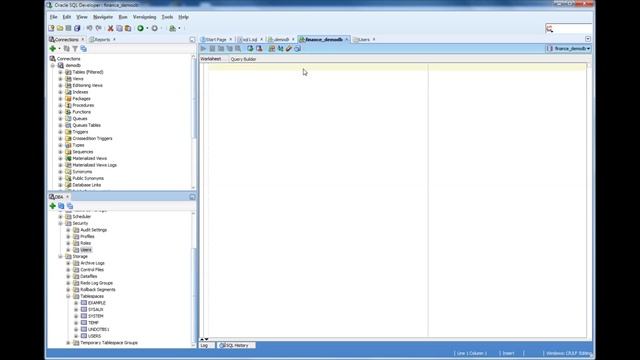The height and width of the screenshot is (360, 640).
Task: Open the connection selector dropdown finance_demodb
Action: [x=569, y=49]
